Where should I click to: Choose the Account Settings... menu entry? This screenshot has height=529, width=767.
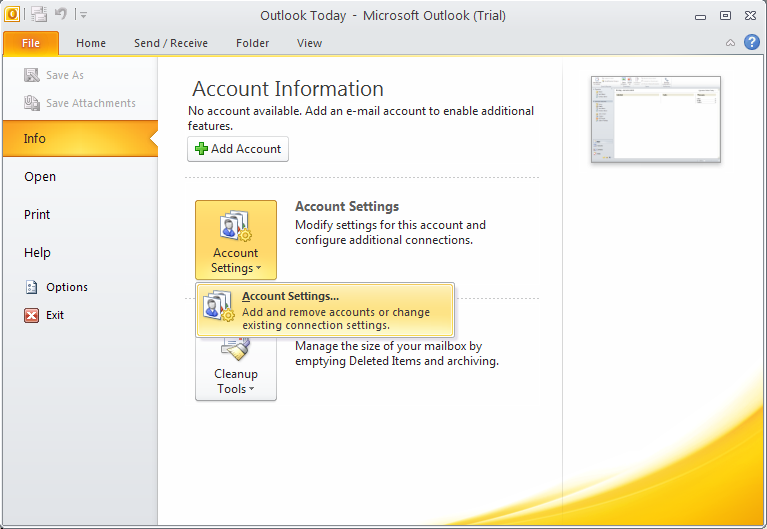pyautogui.click(x=325, y=310)
